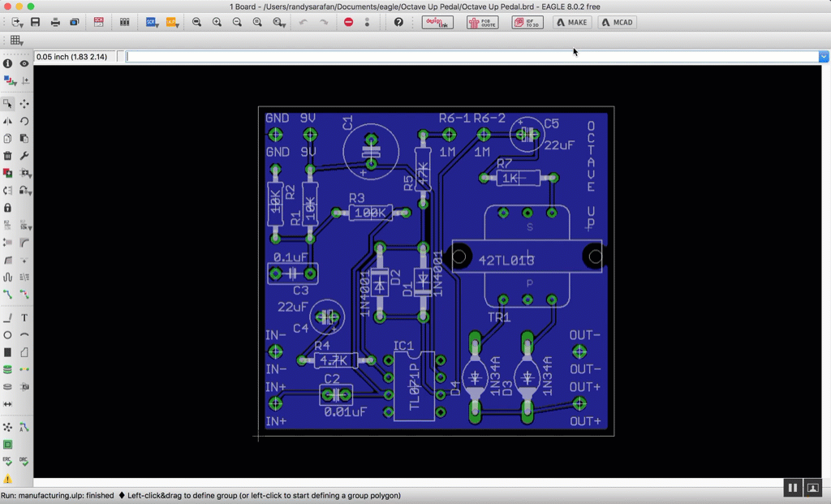
Task: Select the Via tool
Action: [x=7, y=369]
